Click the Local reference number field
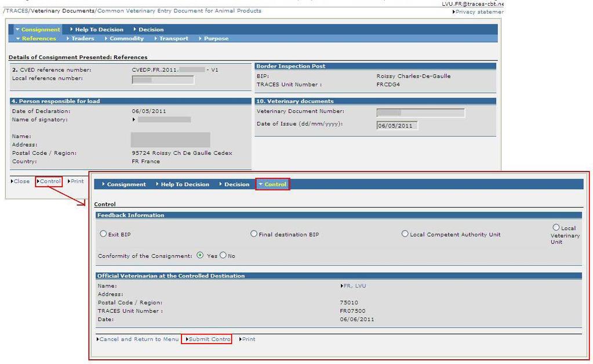The height and width of the screenshot is (364, 593). [x=163, y=80]
